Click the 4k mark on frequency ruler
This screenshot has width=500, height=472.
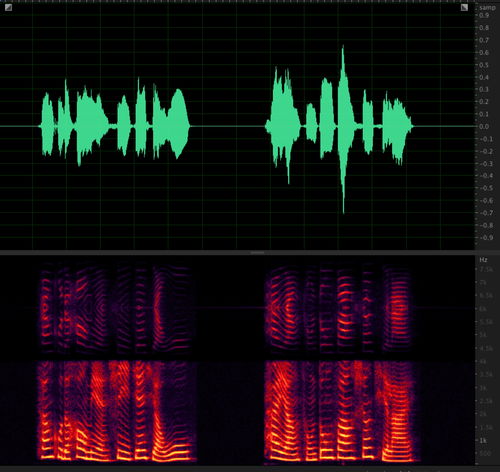click(483, 361)
